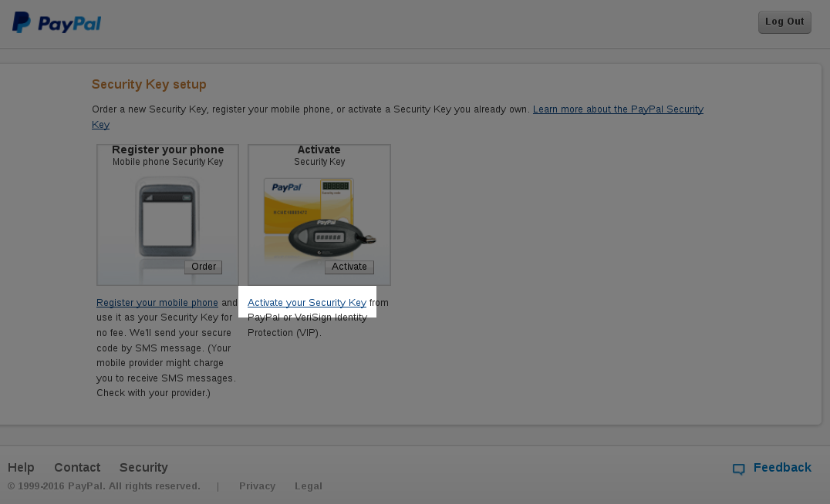Open Learn more about the PayPal Security Key link
Viewport: 830px width, 504px height.
[618, 109]
